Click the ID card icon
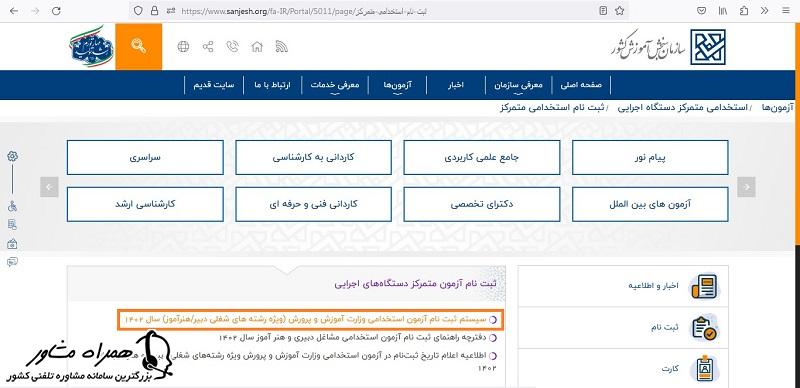Viewport: 800px width, 388px height. coord(704,369)
